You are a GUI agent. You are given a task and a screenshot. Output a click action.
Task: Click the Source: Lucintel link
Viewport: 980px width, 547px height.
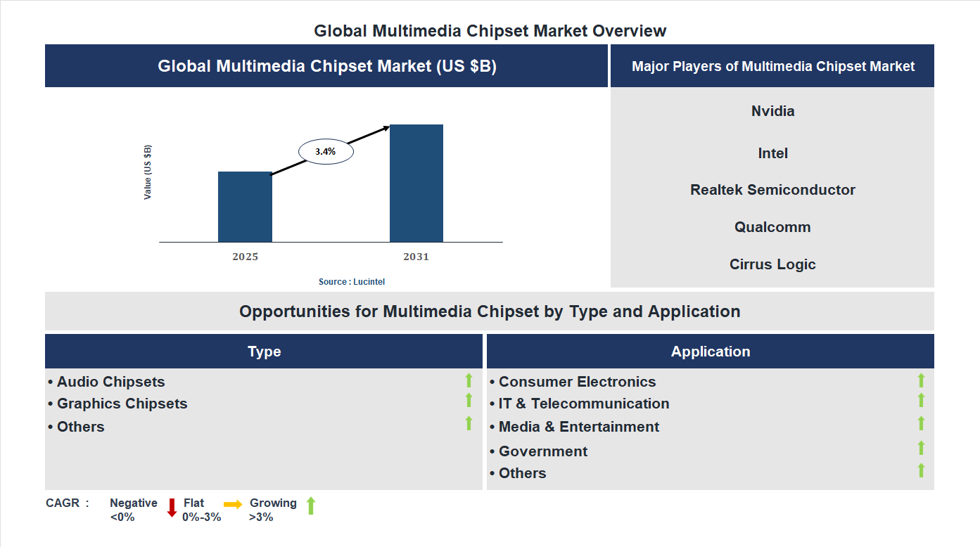(x=351, y=281)
